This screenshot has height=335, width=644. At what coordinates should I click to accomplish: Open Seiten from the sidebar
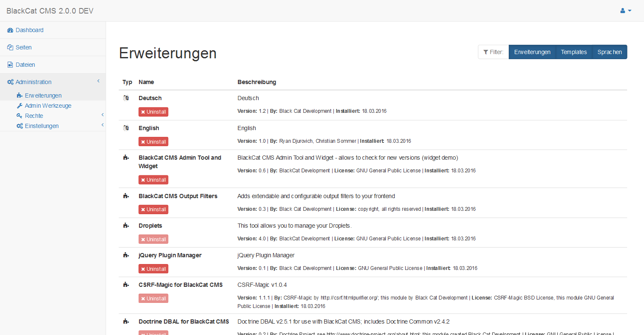(24, 47)
